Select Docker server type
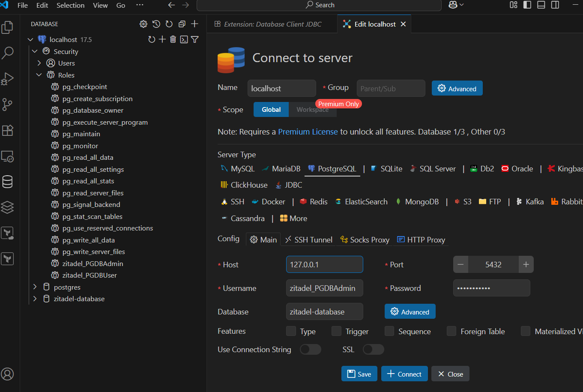The image size is (583, 392). tap(269, 202)
